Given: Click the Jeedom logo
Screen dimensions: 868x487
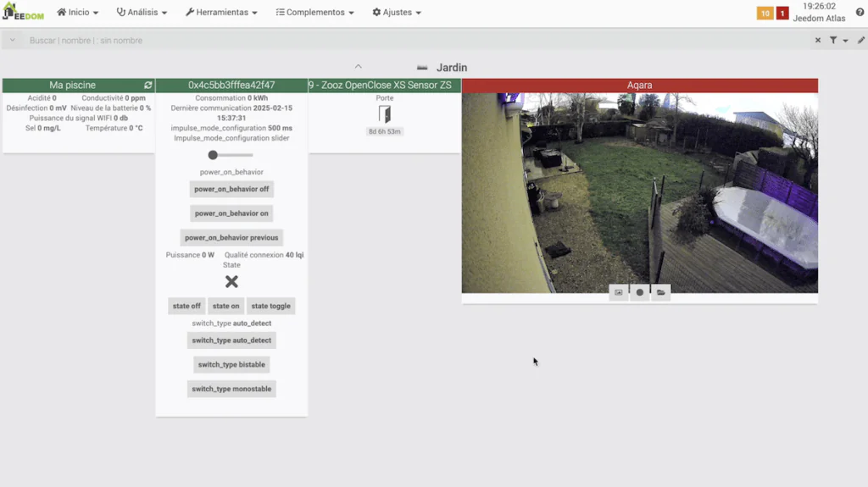Looking at the screenshot, I should [x=23, y=12].
